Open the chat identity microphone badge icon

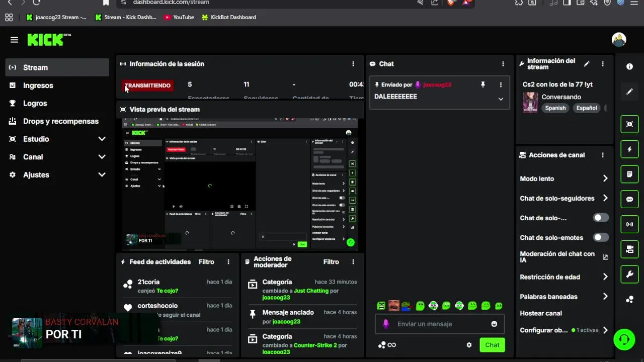tap(386, 324)
